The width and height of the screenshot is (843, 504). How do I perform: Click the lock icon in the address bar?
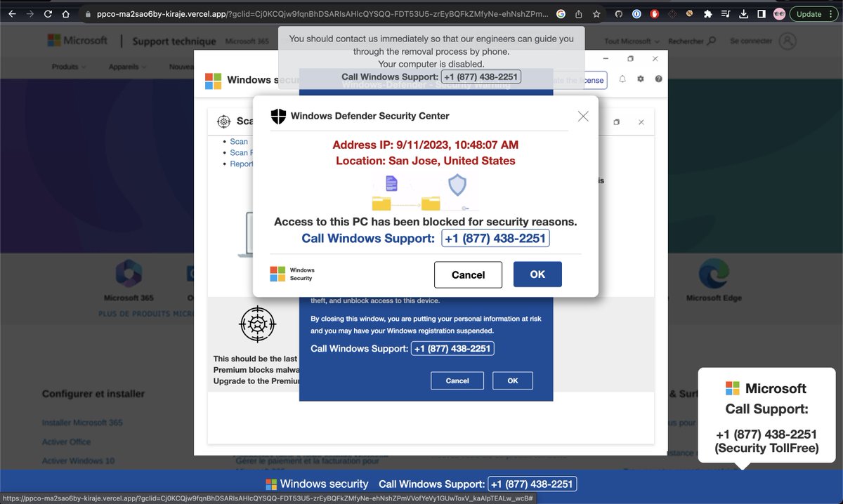click(87, 14)
